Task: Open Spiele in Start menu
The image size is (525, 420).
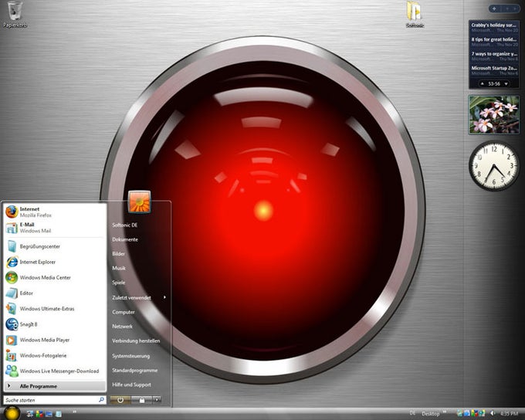Action: pos(119,283)
